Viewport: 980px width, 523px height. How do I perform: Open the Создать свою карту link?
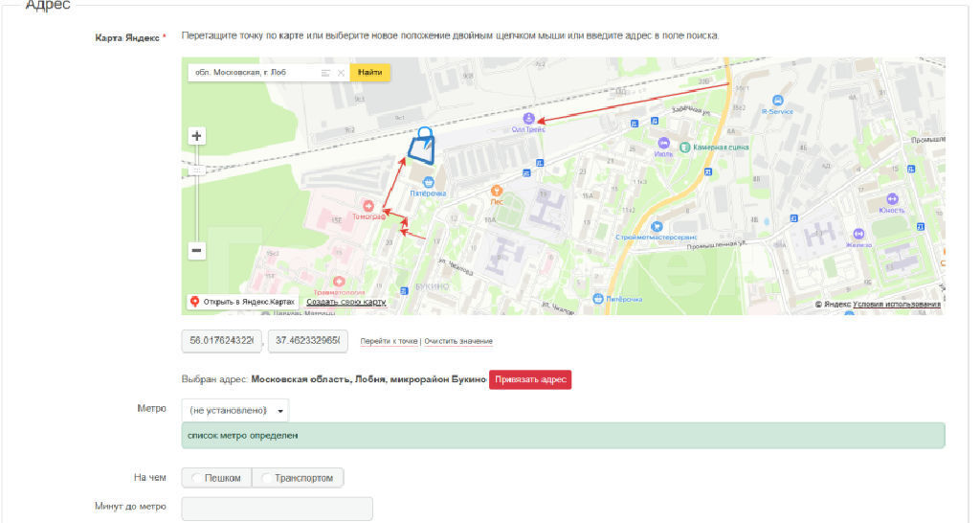pos(346,302)
